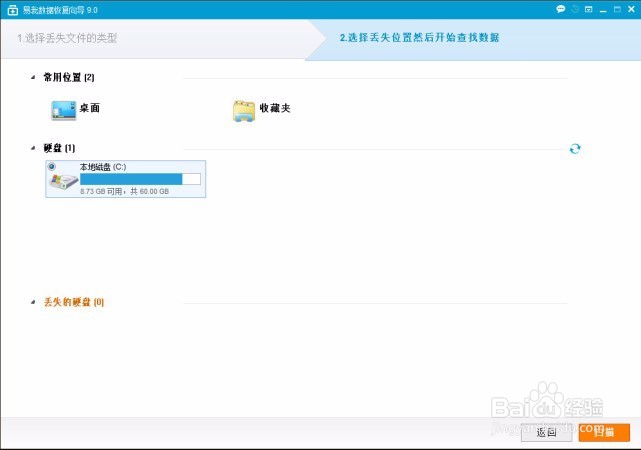Click the local disk C drive icon
Image resolution: width=641 pixels, height=450 pixels.
(x=63, y=181)
